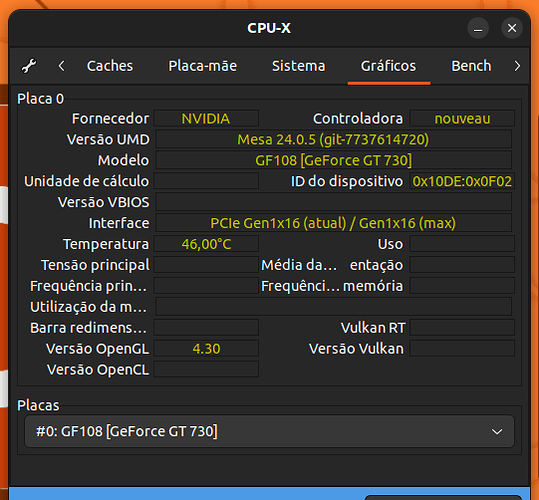The image size is (539, 500).
Task: Show earlier tabs with left arrow
Action: pos(62,66)
